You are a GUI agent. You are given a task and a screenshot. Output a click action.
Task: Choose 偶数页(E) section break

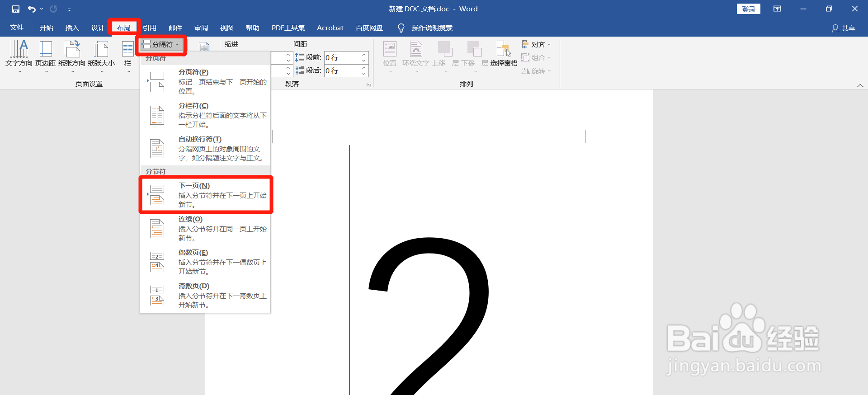click(x=206, y=262)
